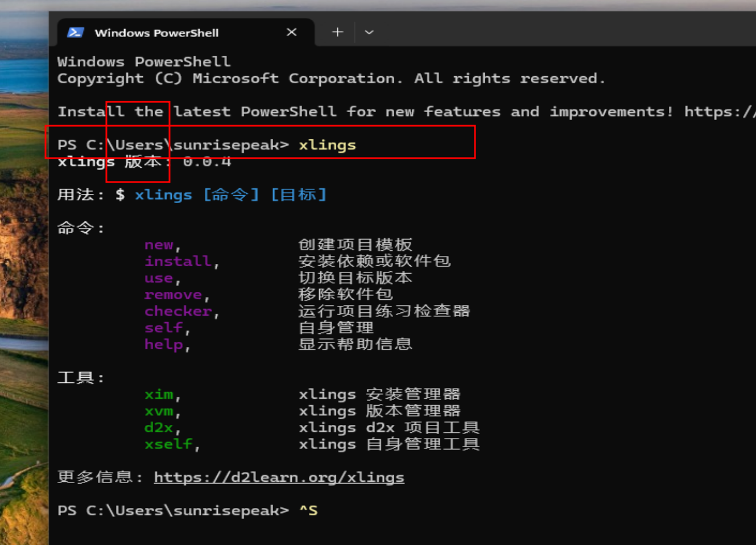Viewport: 756px width, 545px height.
Task: Click the 'install,' command entry
Action: click(x=181, y=262)
